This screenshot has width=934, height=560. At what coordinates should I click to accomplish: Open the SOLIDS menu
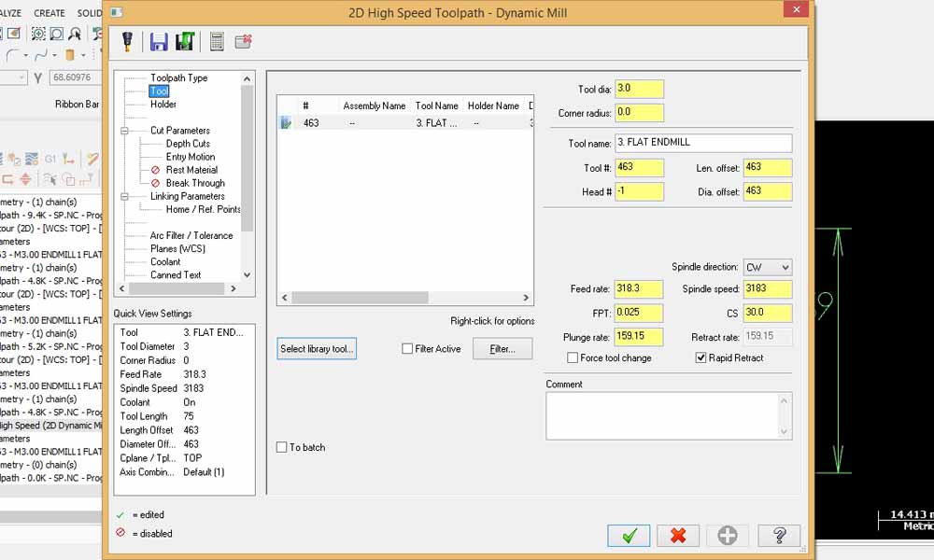pyautogui.click(x=90, y=12)
